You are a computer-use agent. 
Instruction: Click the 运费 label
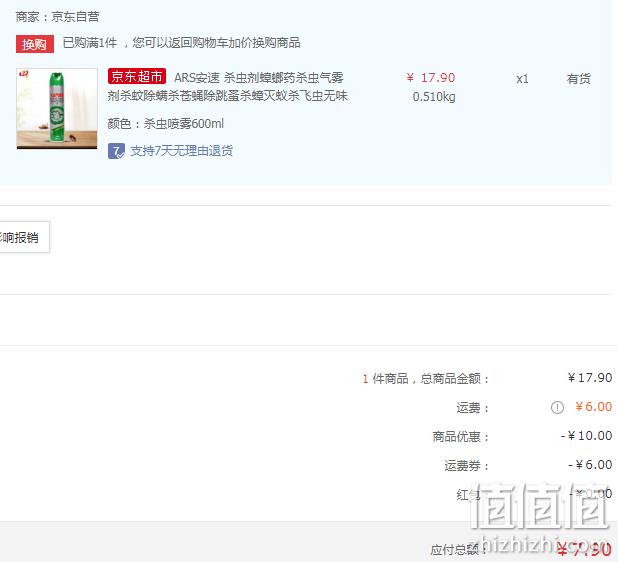472,408
